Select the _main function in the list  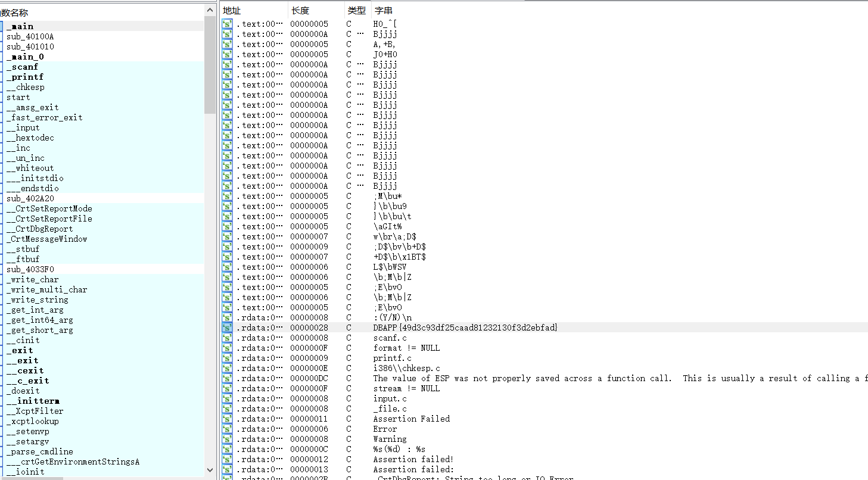click(x=21, y=26)
